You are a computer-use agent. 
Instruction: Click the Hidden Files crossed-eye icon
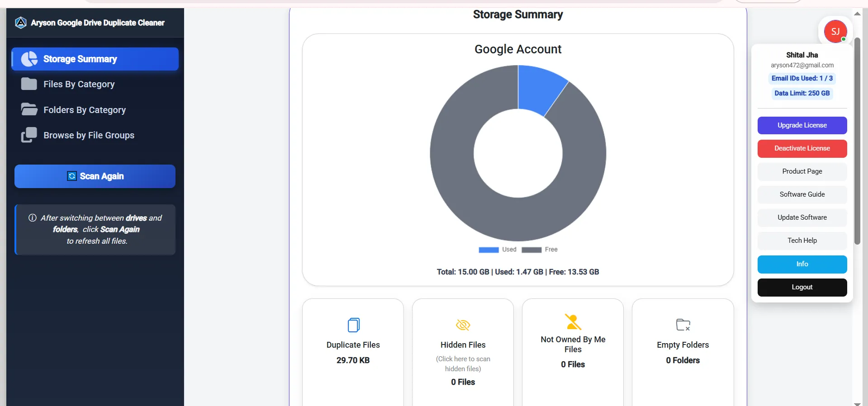463,325
